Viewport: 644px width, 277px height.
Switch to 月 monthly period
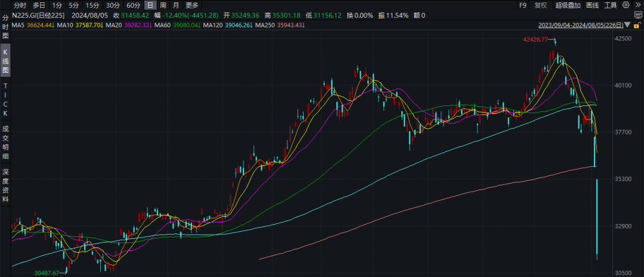point(175,5)
